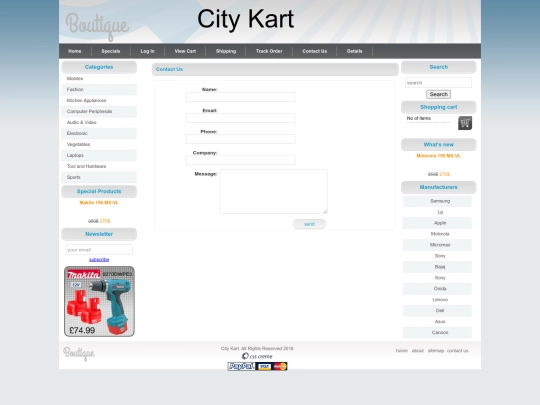Screen dimensions: 540x405
Task: Click footer sitemap link
Action: coord(436,351)
